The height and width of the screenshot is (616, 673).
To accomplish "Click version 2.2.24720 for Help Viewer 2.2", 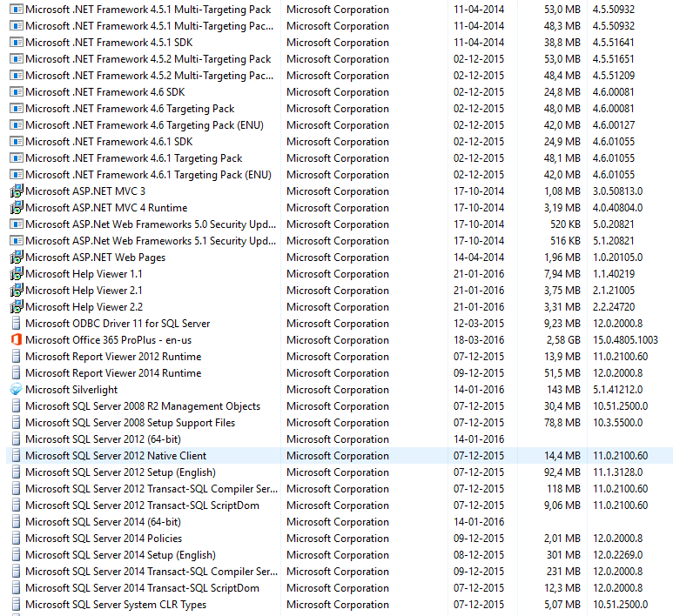I will tap(613, 307).
